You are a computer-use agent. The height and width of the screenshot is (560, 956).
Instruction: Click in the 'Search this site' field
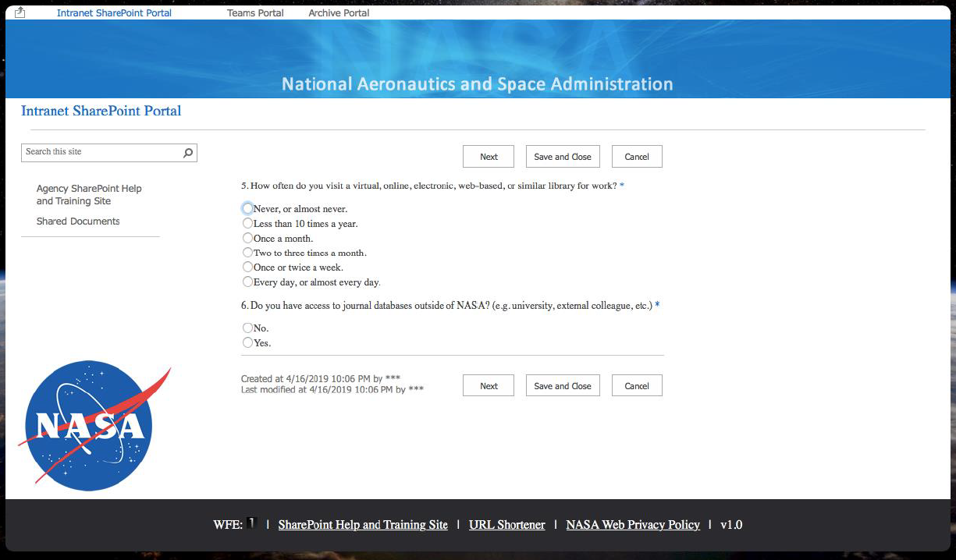click(x=101, y=152)
